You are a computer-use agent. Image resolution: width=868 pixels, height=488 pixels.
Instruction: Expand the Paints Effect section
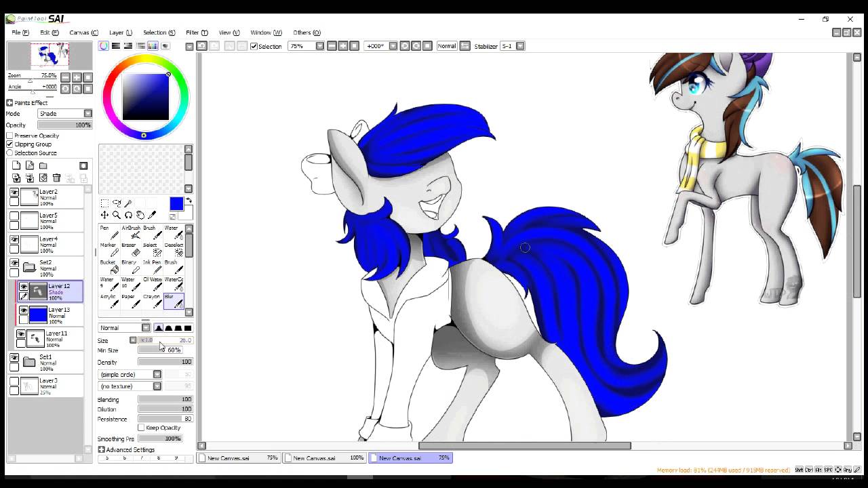[9, 103]
